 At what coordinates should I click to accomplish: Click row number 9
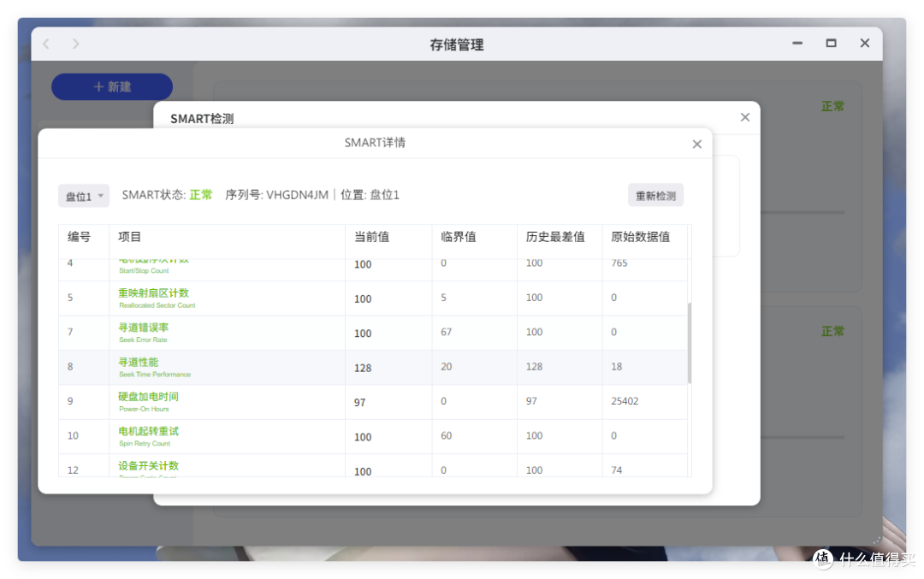click(70, 401)
